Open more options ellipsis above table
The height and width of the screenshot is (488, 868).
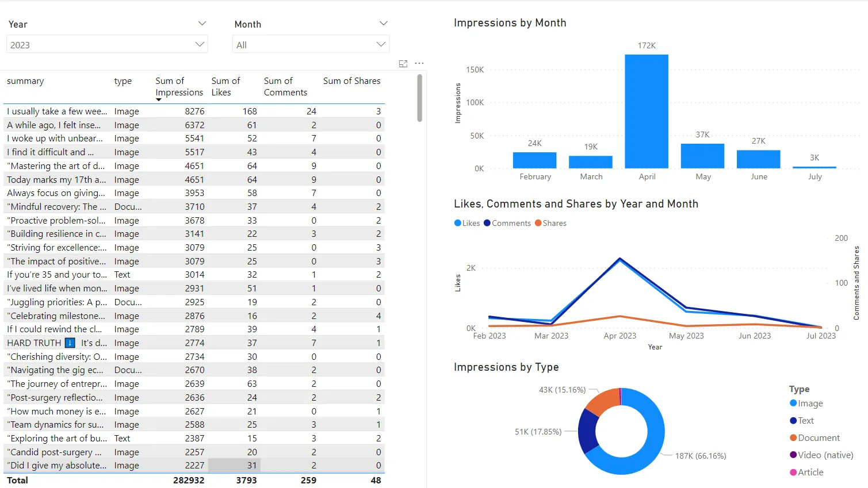[419, 63]
